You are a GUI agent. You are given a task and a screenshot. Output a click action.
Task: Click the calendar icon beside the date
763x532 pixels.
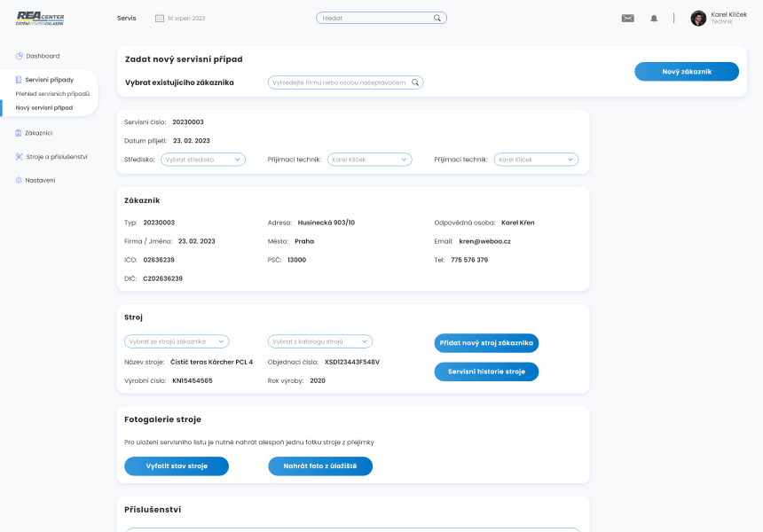coord(160,18)
